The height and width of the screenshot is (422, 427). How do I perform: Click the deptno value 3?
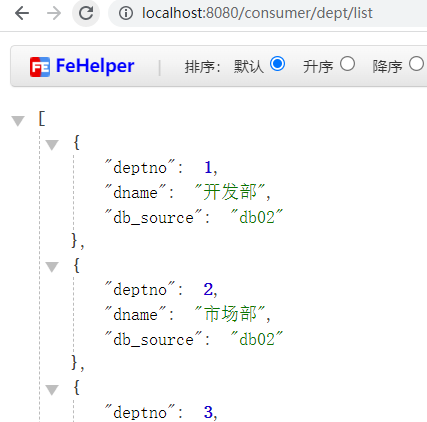click(x=208, y=412)
